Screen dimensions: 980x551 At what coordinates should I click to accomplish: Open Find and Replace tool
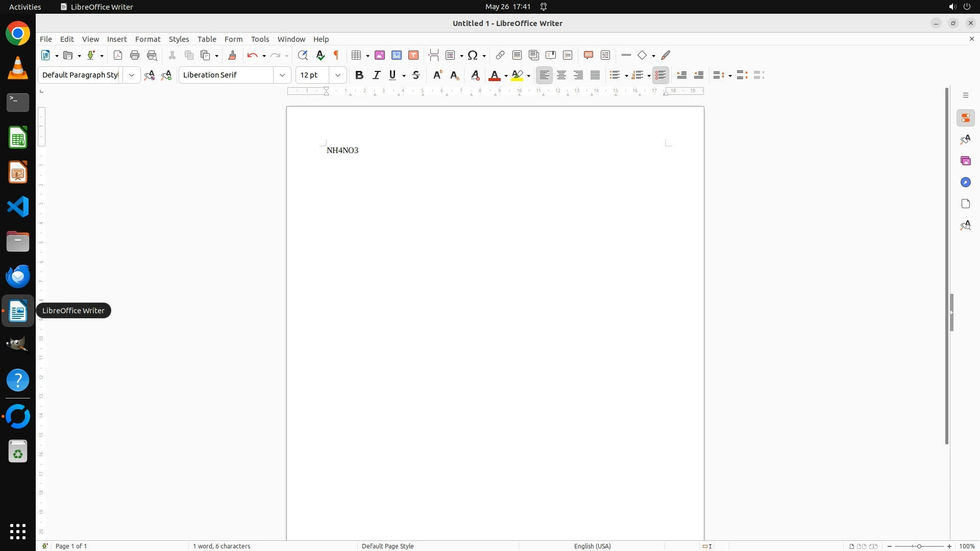point(303,55)
